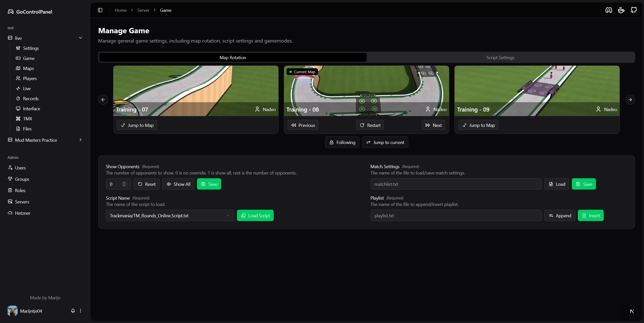Go to next carousel maps arrow
Image resolution: width=644 pixels, height=323 pixels.
click(x=630, y=100)
